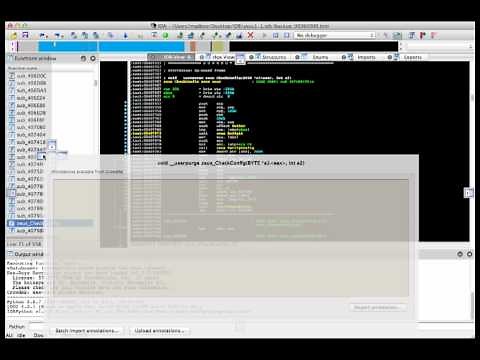Click the green circle toolbar icon
Screen dimensions: 480x360
pyautogui.click(x=166, y=35)
